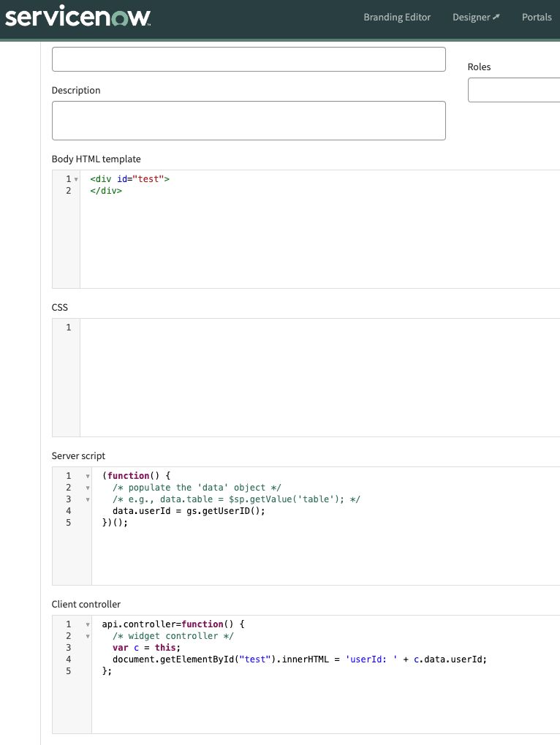Viewport: 560px width, 745px height.
Task: Click the 'Server script' label
Action: (78, 456)
